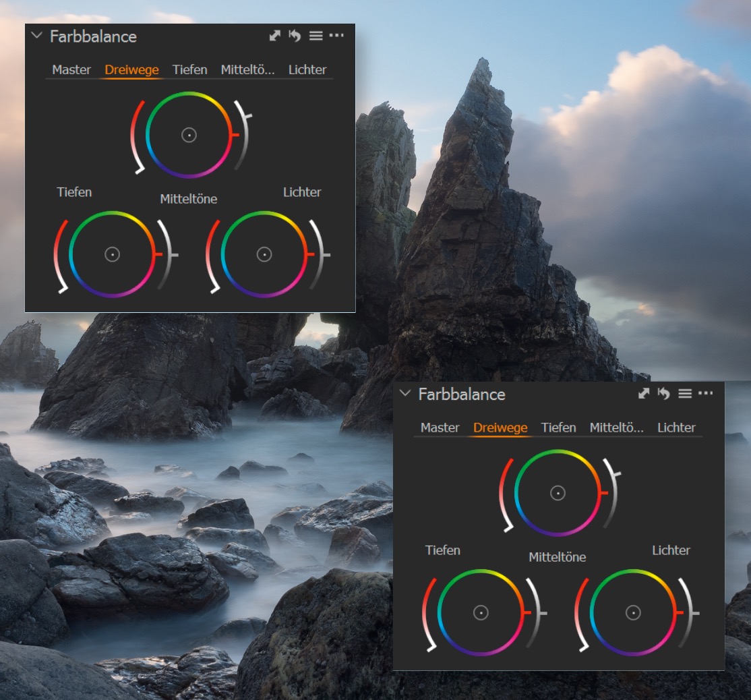The height and width of the screenshot is (700, 751).
Task: Collapse the lower Farbbalance panel with its chevron
Action: click(405, 394)
